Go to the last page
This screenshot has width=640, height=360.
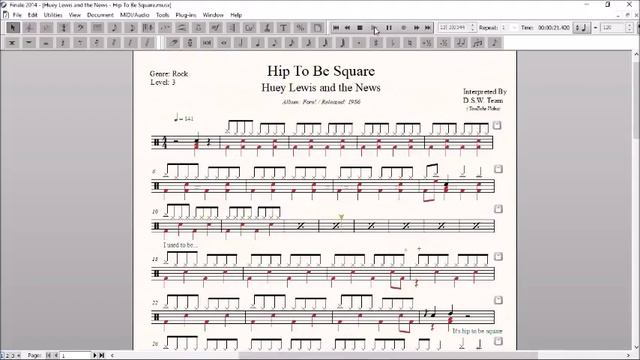(x=102, y=356)
